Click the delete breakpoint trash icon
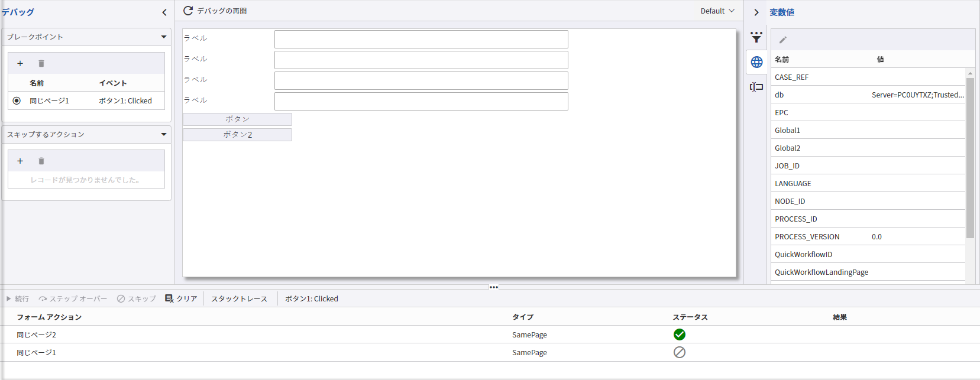Image resolution: width=980 pixels, height=380 pixels. (41, 63)
